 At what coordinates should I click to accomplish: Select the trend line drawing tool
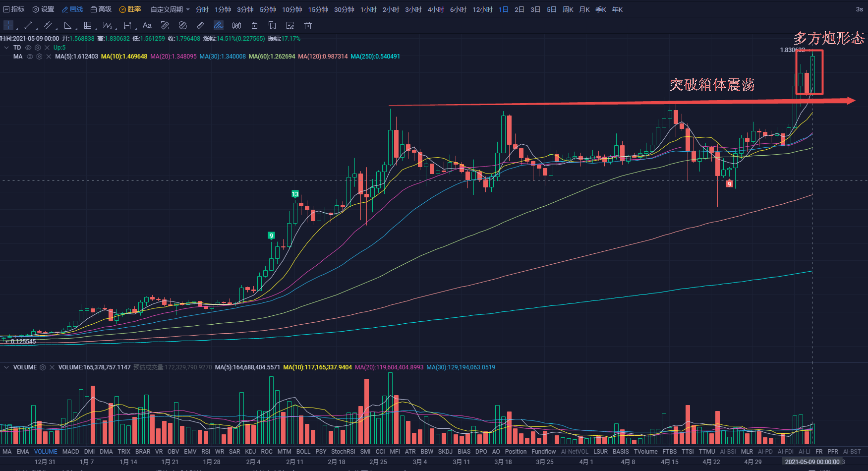[28, 25]
